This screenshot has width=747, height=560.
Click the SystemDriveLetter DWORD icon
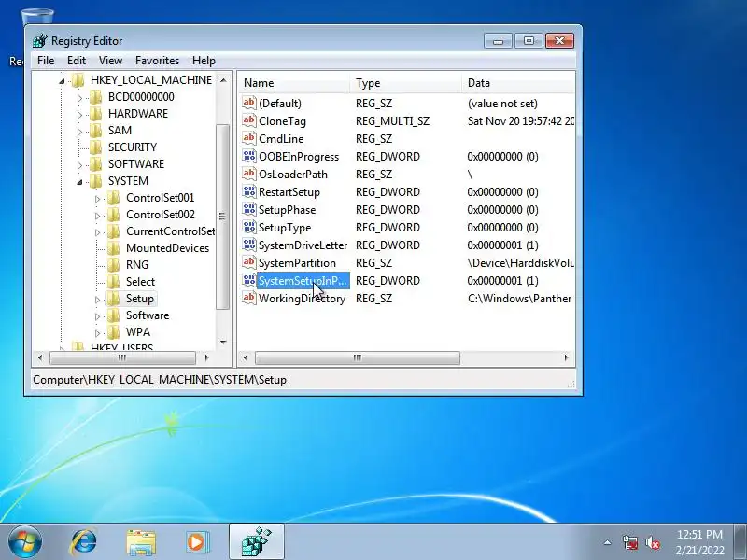pyautogui.click(x=249, y=245)
